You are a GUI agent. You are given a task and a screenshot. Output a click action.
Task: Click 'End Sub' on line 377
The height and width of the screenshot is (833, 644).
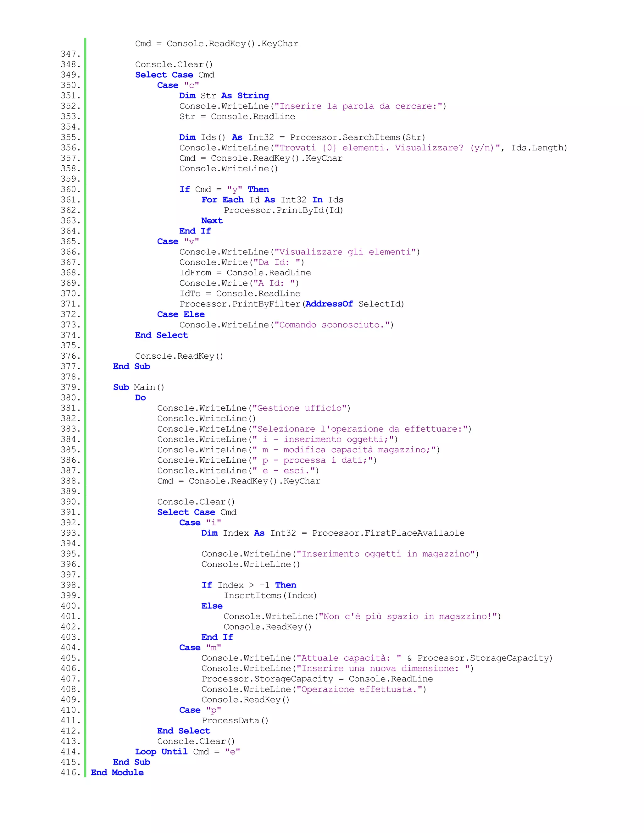[x=132, y=367]
